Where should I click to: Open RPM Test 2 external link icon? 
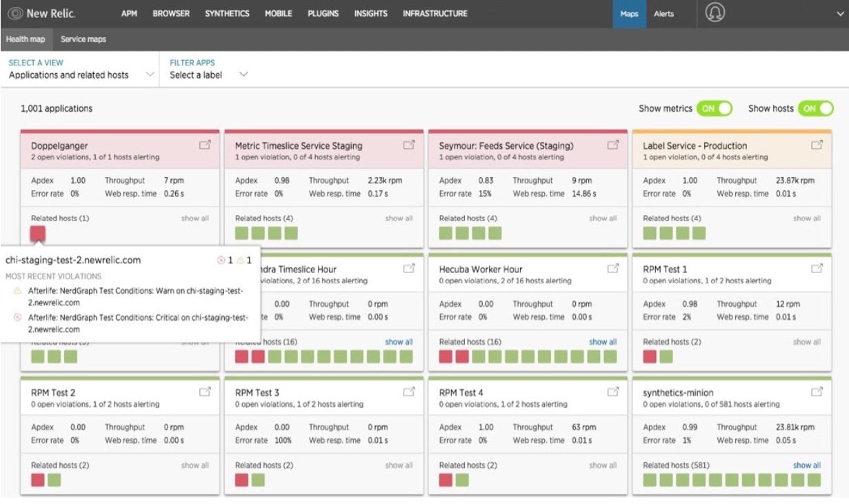(205, 392)
